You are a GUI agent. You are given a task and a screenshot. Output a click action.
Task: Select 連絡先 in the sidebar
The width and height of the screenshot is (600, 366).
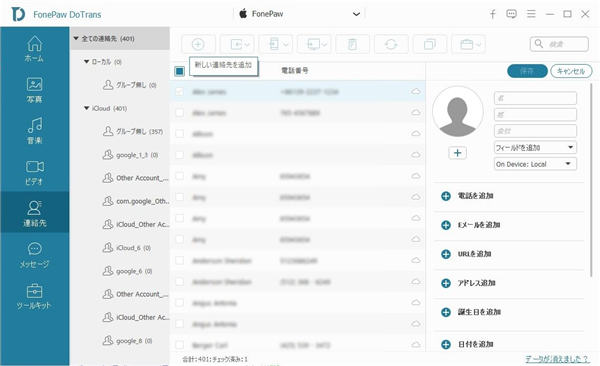pyautogui.click(x=34, y=213)
